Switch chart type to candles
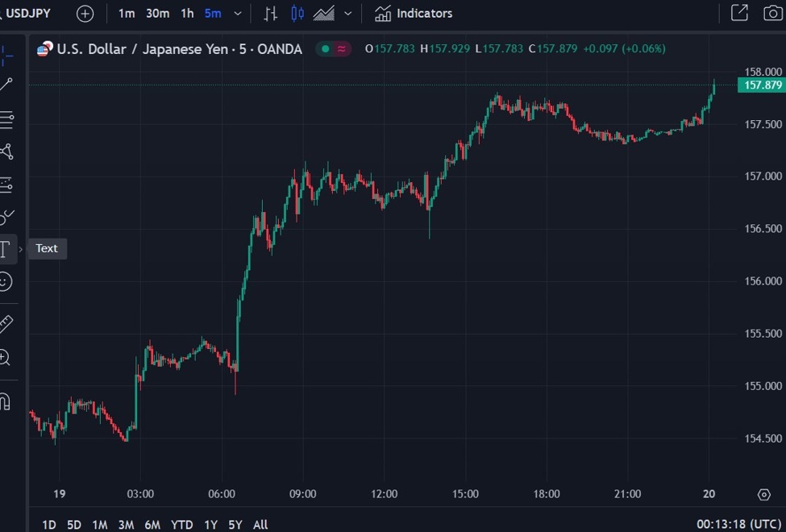 [297, 14]
